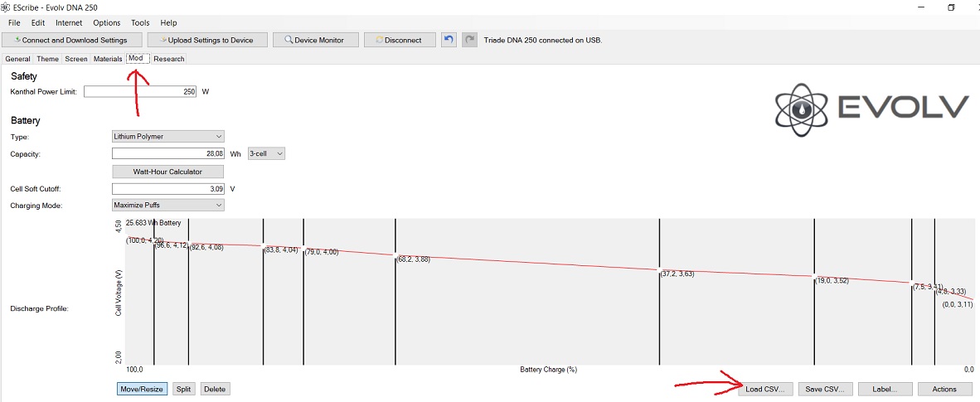Select the Split point tool
This screenshot has height=402, width=980.
click(183, 389)
